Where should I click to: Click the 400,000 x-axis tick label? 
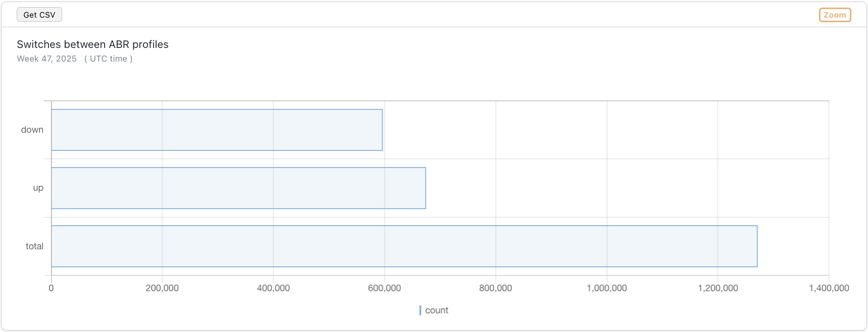coord(273,288)
